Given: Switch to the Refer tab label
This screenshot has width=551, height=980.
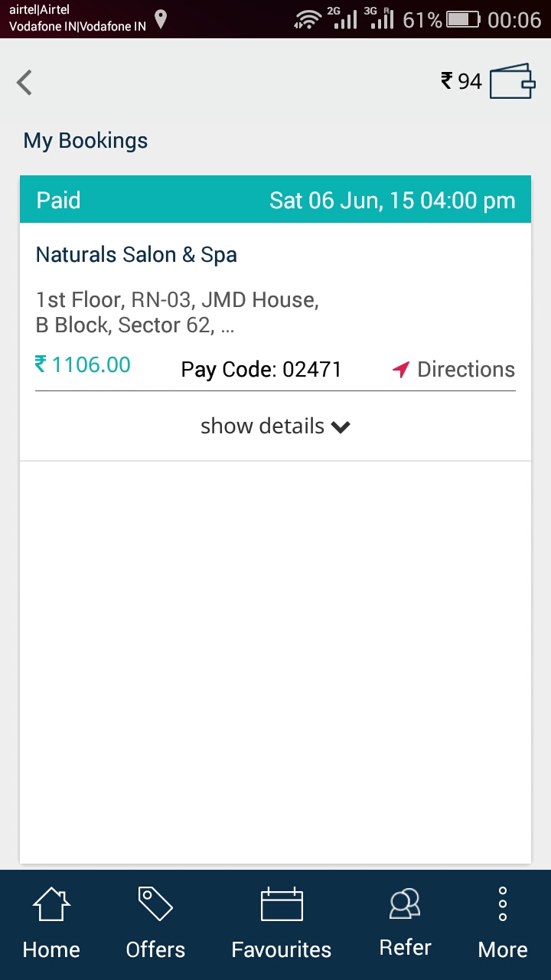Looking at the screenshot, I should pyautogui.click(x=405, y=948).
